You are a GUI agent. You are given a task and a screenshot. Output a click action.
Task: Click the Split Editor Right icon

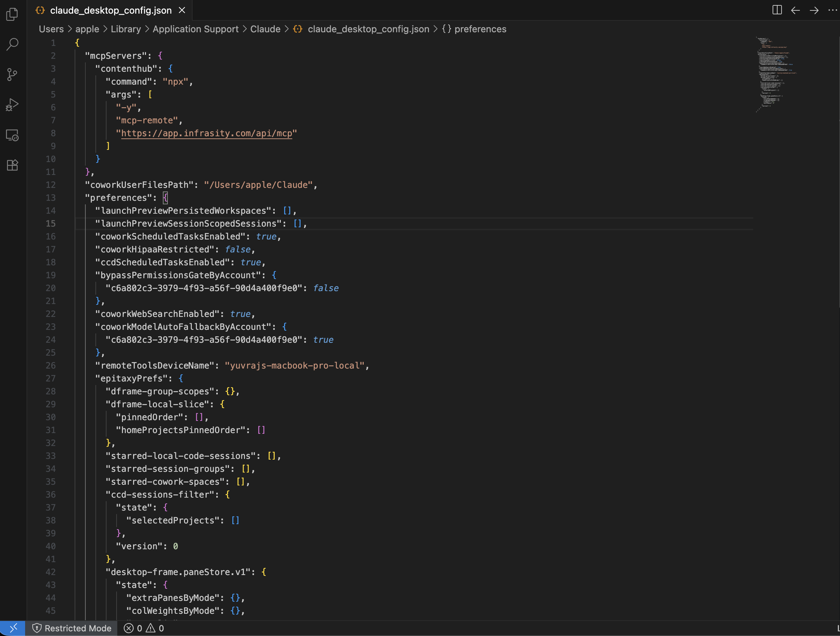(777, 10)
